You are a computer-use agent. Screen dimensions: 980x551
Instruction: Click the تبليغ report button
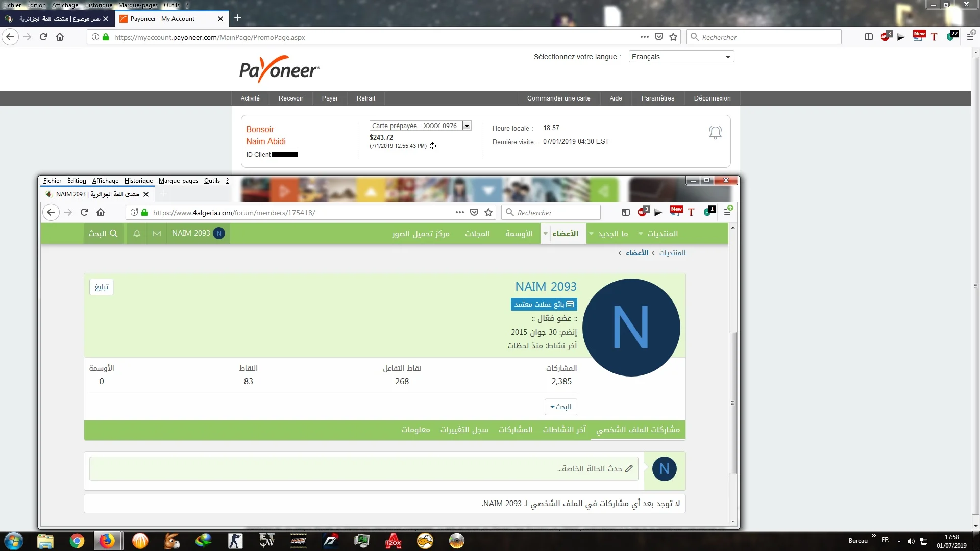pos(102,287)
